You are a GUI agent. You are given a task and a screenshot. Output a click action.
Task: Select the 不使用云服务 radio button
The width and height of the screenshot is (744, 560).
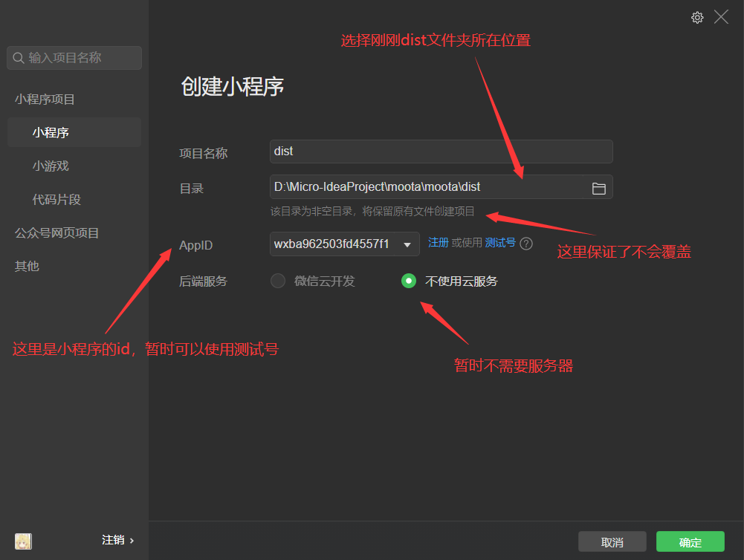(408, 281)
